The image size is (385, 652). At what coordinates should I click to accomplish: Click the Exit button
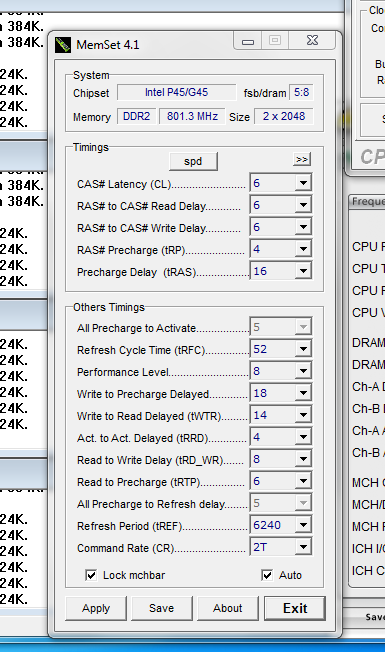coord(295,608)
